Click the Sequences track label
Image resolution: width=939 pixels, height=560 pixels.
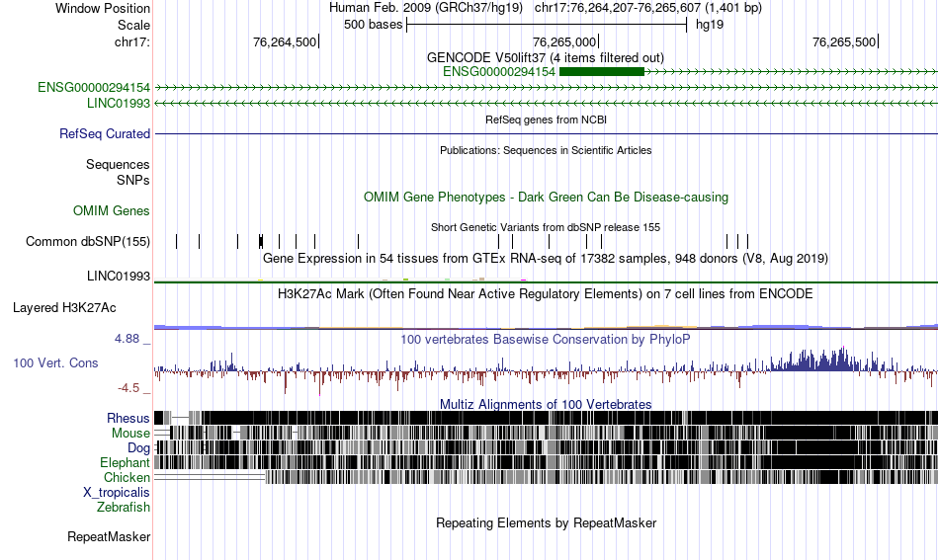(x=118, y=164)
